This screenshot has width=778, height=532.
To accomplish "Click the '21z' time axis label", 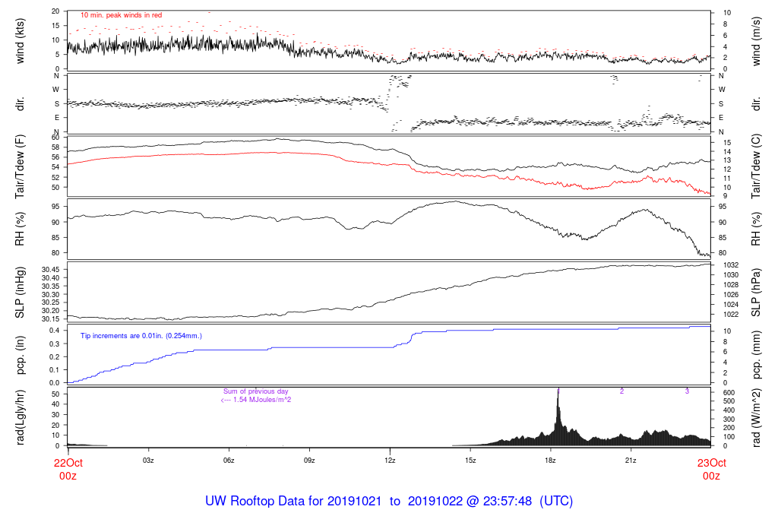I will (631, 461).
